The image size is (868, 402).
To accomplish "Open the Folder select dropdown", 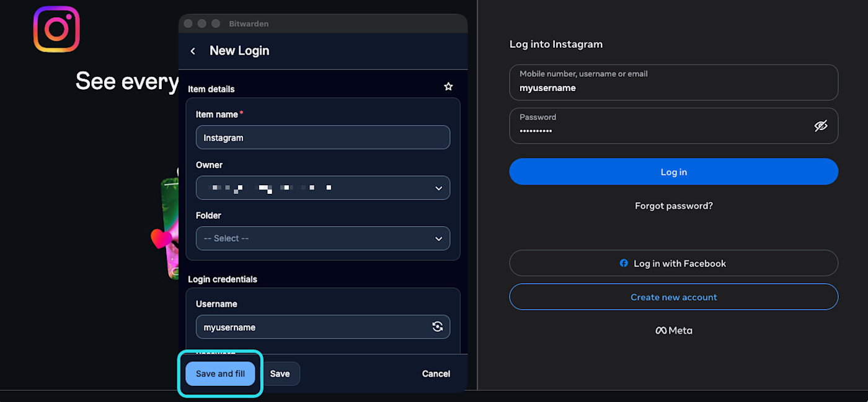I will (x=323, y=238).
